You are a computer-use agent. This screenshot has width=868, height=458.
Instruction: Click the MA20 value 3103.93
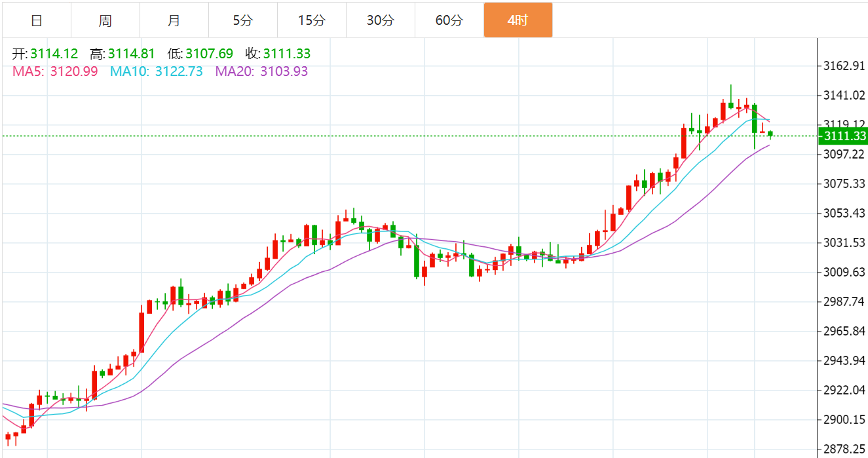point(284,71)
